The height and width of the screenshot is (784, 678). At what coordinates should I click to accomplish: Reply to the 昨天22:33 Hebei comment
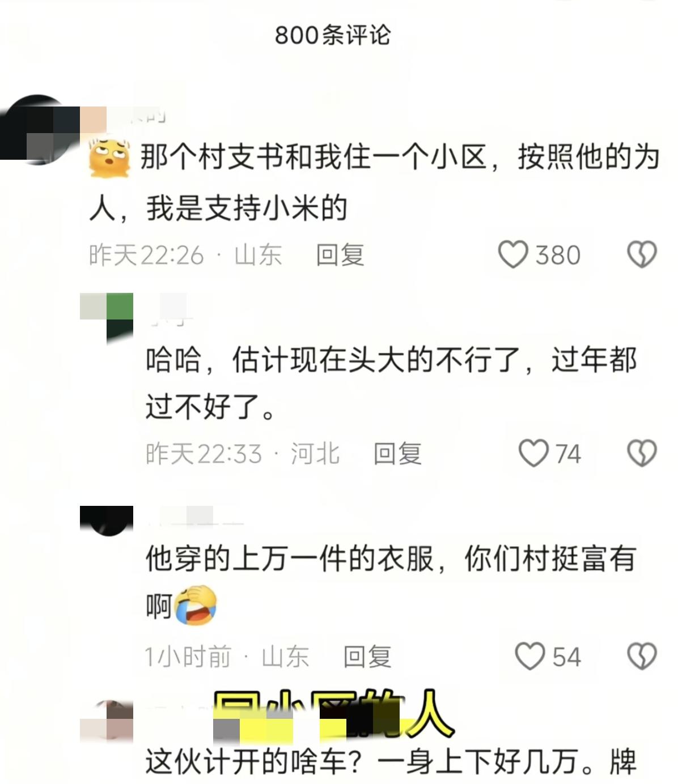(x=397, y=454)
